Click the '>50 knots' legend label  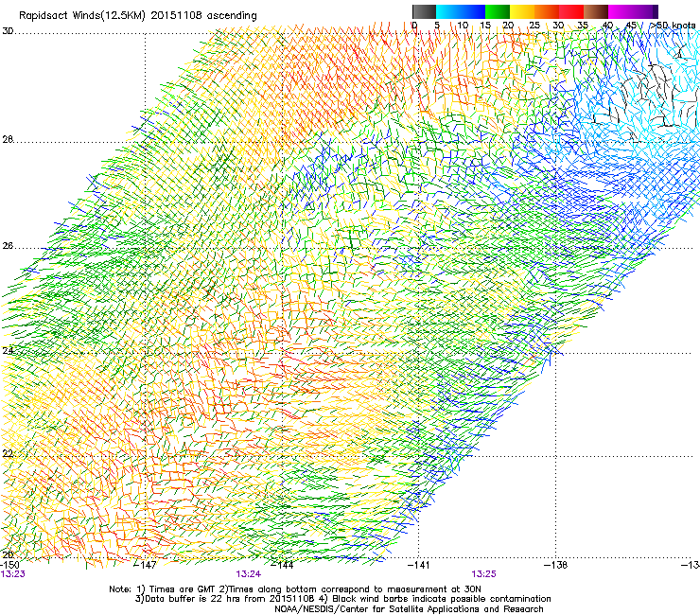click(673, 25)
